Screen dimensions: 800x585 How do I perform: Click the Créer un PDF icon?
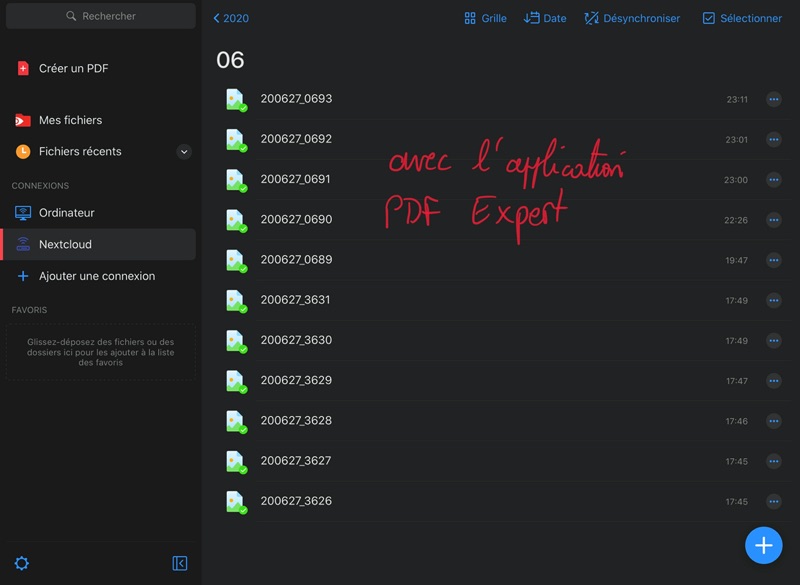pyautogui.click(x=23, y=69)
